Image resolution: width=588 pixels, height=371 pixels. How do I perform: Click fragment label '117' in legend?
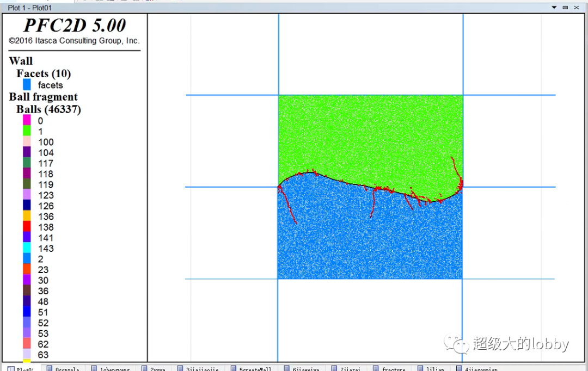[x=46, y=164]
